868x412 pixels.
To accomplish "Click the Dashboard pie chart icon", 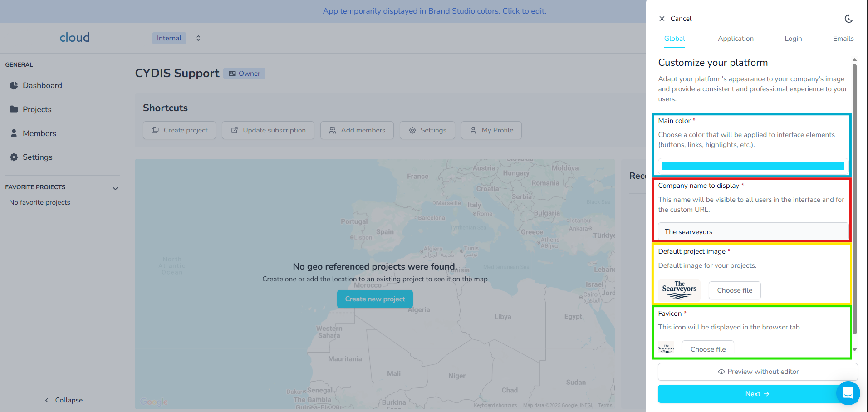I will [14, 85].
